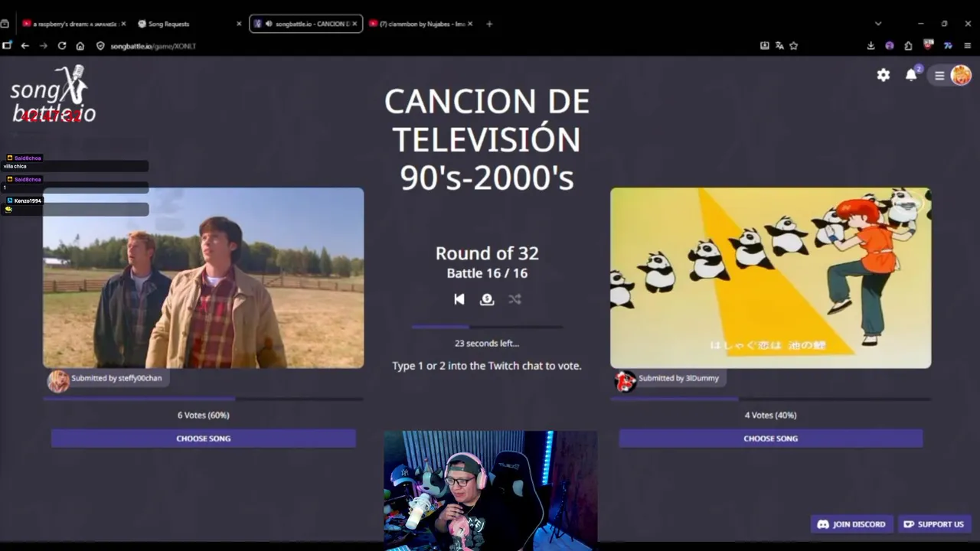
Task: Open songbattle settings gear
Action: 884,75
